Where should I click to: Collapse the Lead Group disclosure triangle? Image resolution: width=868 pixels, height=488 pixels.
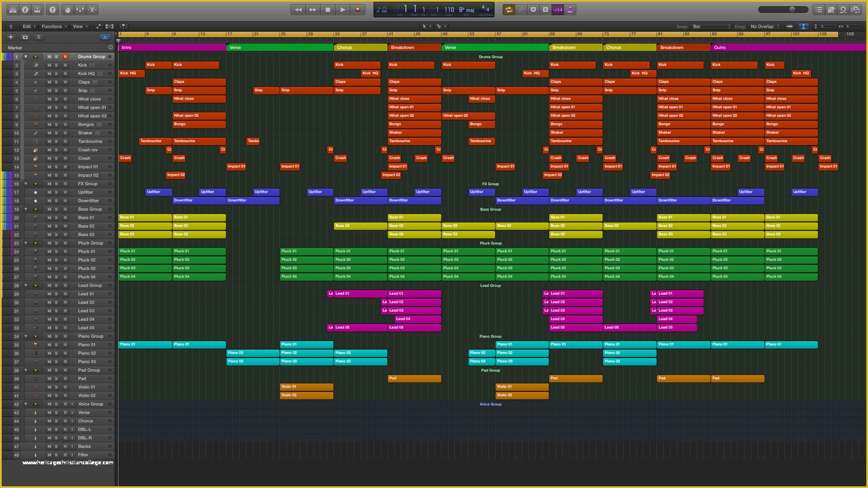coord(25,286)
